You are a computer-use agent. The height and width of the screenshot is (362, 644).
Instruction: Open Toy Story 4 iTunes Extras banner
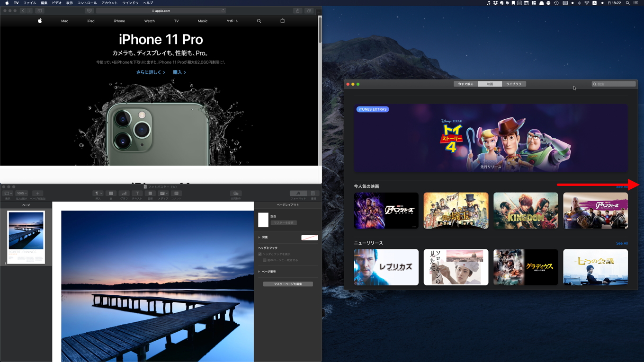(491, 138)
